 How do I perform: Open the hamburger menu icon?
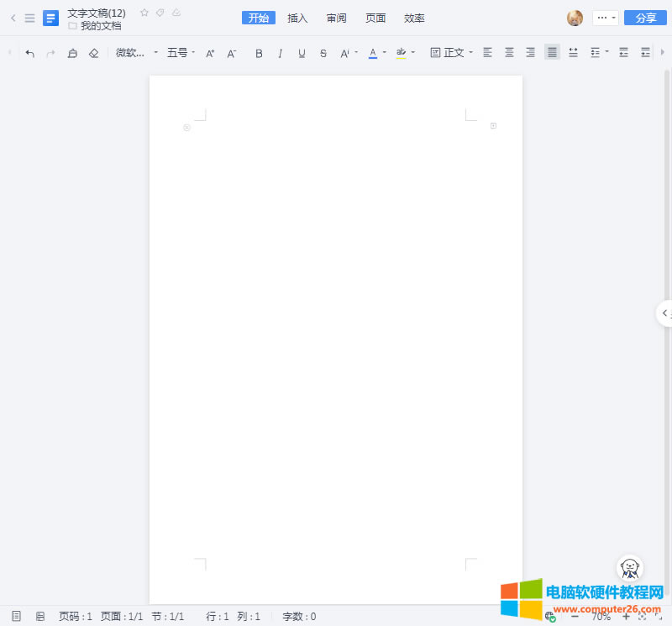pos(29,18)
